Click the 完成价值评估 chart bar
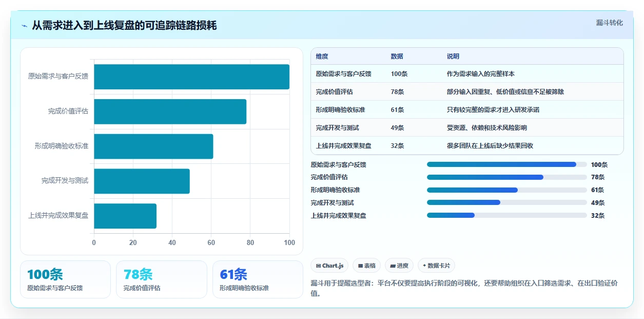Image resolution: width=644 pixels, height=319 pixels. point(170,111)
